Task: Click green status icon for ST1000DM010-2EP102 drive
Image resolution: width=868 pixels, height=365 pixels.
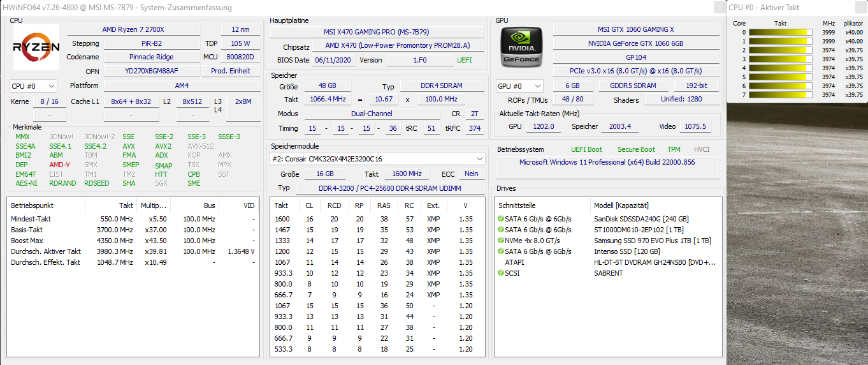Action: (x=500, y=230)
